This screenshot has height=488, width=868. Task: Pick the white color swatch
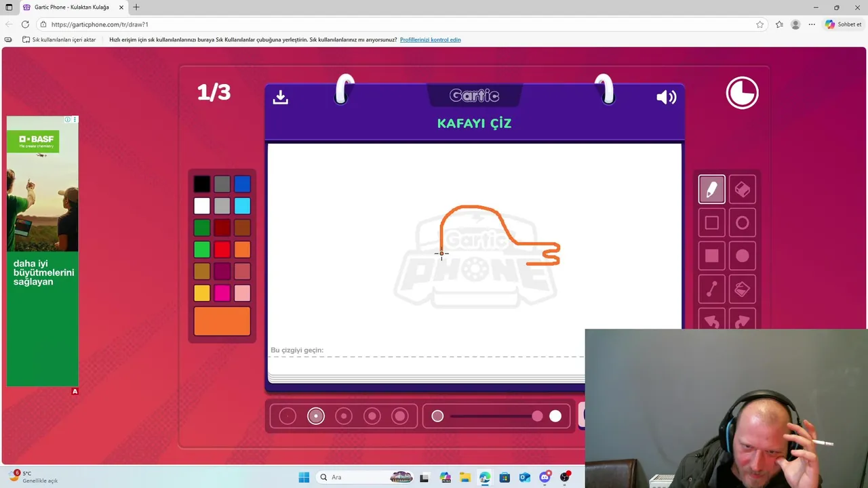(x=202, y=206)
